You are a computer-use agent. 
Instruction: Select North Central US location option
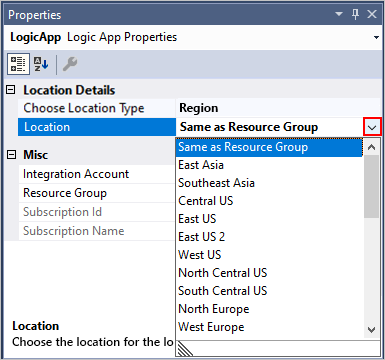[x=269, y=273]
